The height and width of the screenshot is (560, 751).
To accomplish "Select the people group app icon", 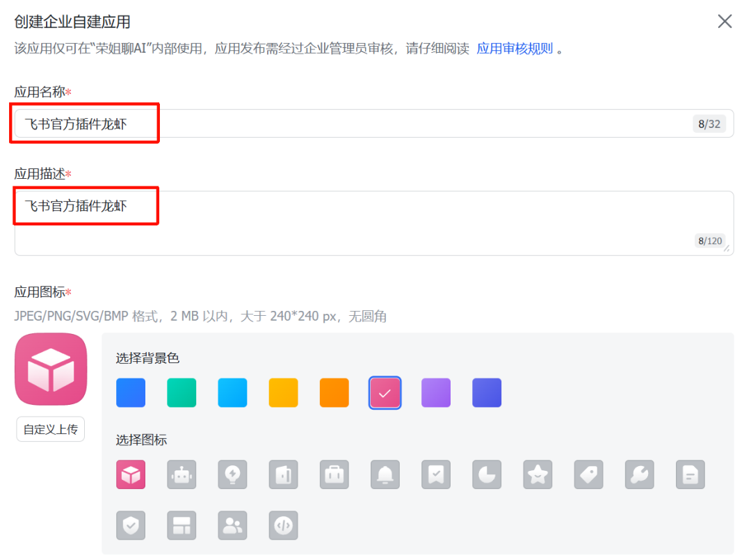I will (x=232, y=525).
